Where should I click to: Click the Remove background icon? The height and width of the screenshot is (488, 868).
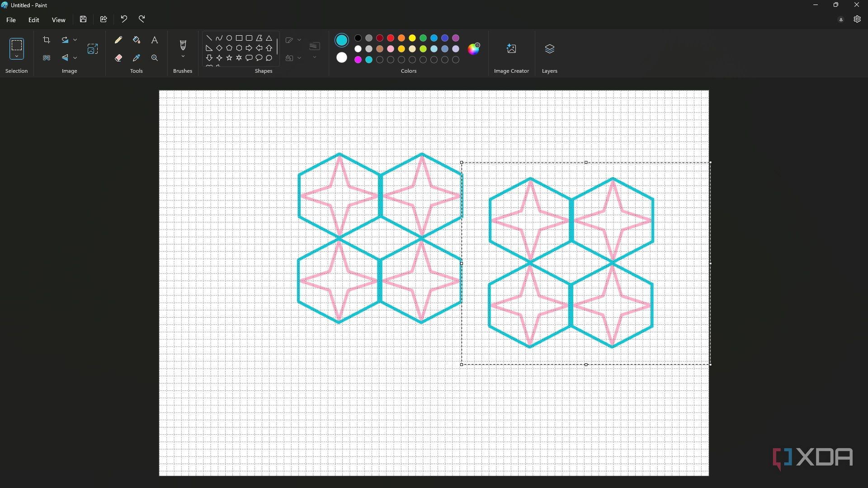click(47, 58)
